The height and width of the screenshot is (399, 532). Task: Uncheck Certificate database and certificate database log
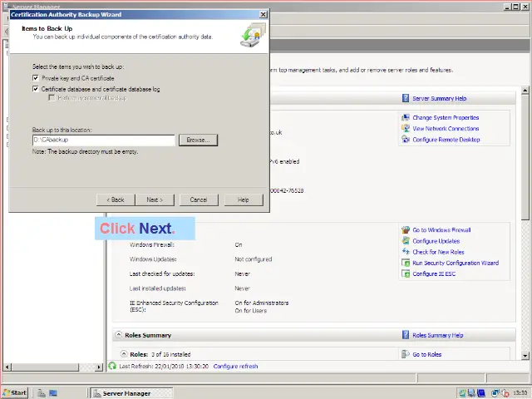tap(36, 89)
